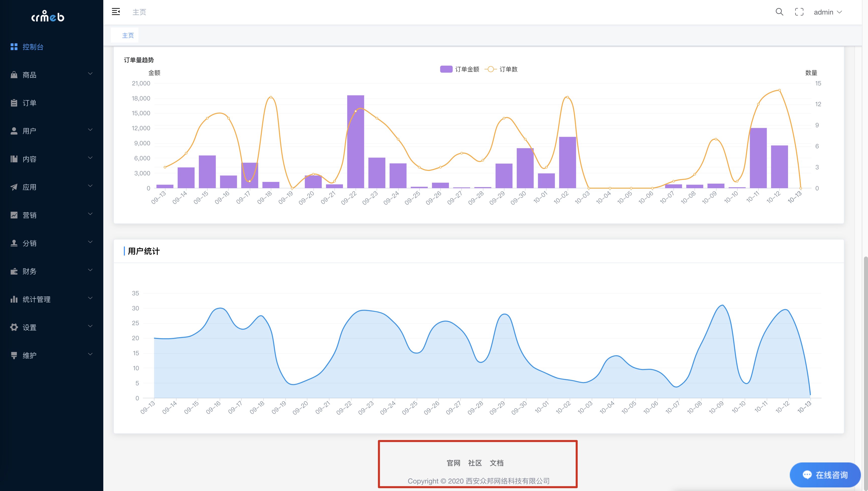Open the search magnifier icon

(779, 12)
